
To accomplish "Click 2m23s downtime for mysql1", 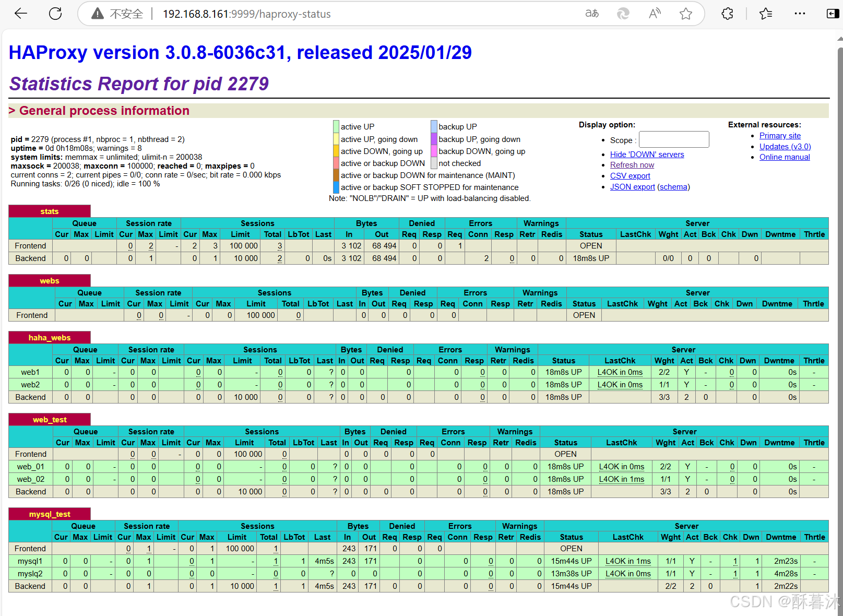I will pyautogui.click(x=786, y=561).
